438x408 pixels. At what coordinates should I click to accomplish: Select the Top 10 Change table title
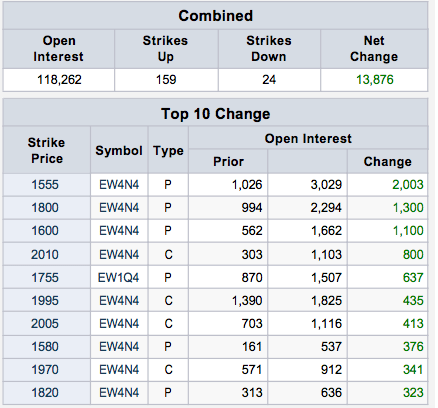(x=216, y=114)
